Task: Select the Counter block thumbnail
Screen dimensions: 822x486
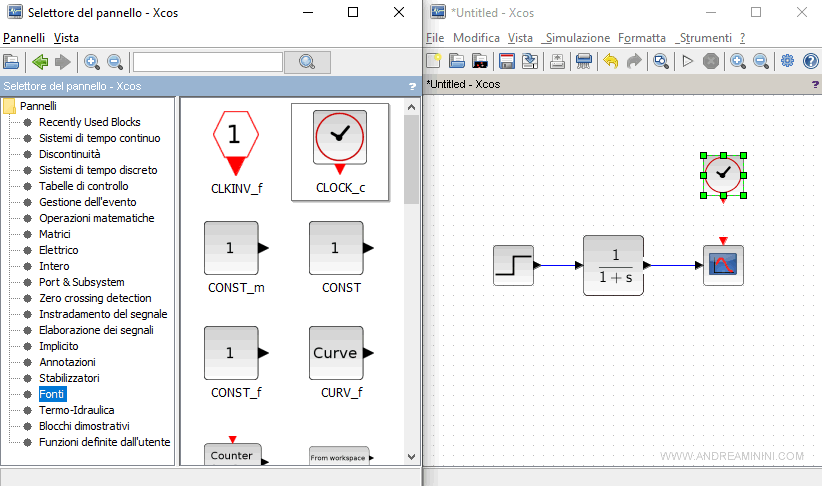Action: tap(235, 451)
